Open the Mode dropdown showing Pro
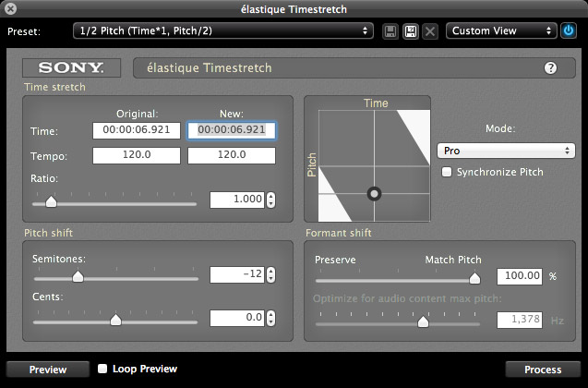This screenshot has width=588, height=388. point(506,151)
